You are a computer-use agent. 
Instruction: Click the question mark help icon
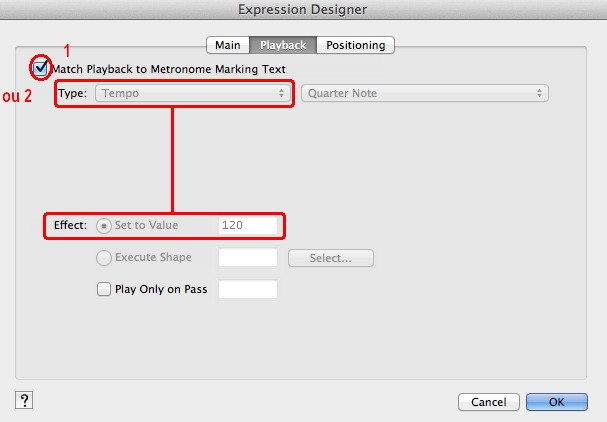click(x=25, y=400)
